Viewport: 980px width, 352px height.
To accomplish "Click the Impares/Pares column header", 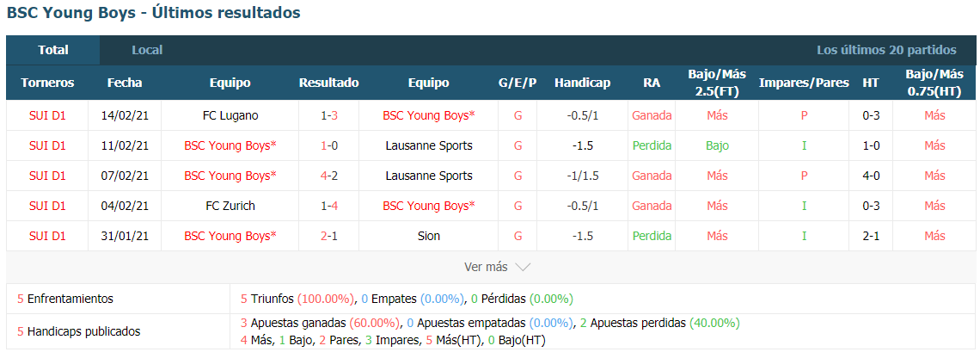I will pyautogui.click(x=804, y=83).
